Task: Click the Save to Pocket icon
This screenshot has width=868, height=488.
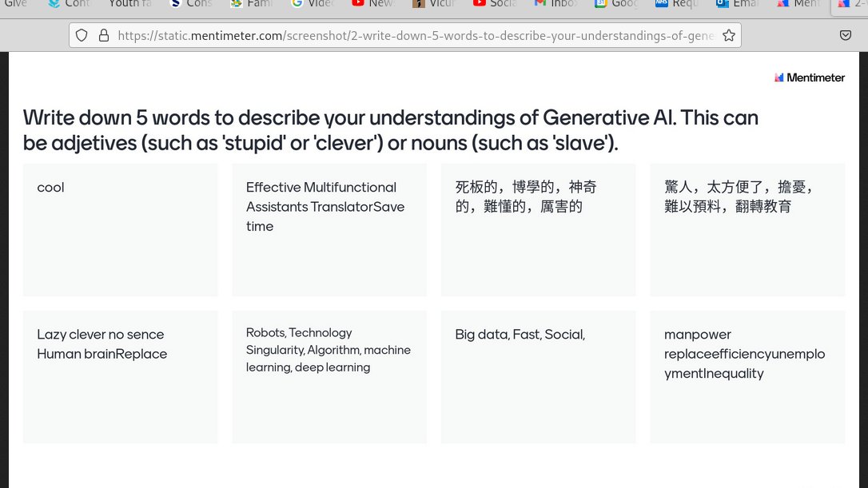Action: (846, 35)
